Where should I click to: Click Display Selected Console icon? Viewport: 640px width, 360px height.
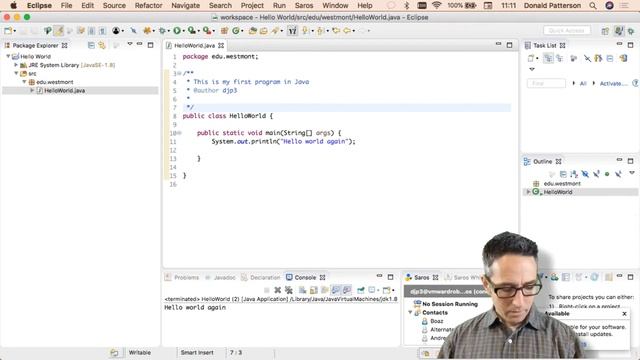[x=372, y=290]
